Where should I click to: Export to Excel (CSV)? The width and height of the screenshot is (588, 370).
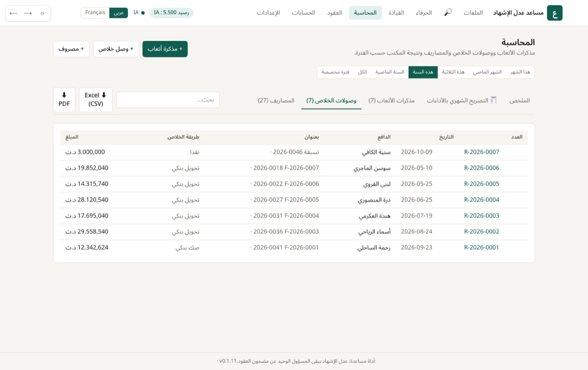point(96,99)
